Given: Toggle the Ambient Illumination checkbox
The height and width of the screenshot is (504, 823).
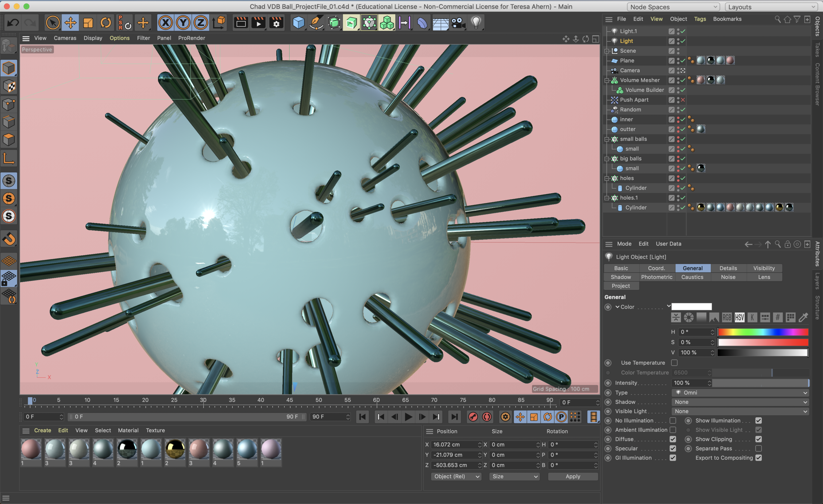Looking at the screenshot, I should tap(673, 430).
